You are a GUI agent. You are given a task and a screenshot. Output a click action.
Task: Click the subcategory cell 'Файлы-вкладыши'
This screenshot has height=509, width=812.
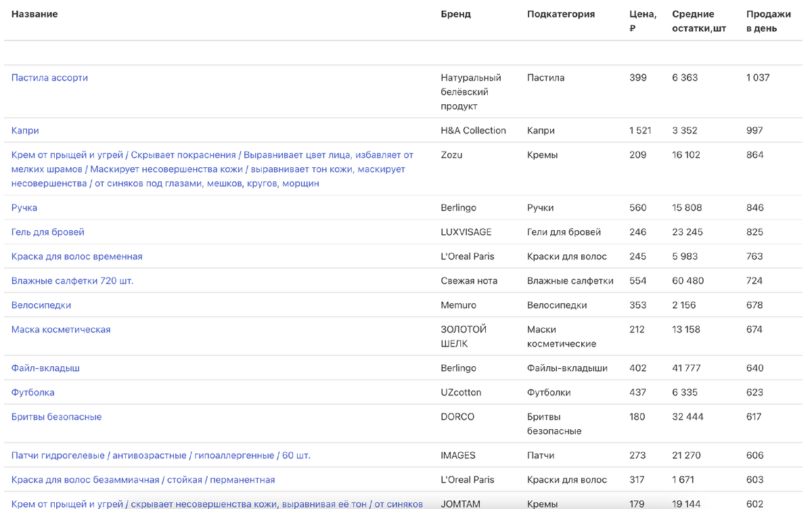(x=568, y=368)
